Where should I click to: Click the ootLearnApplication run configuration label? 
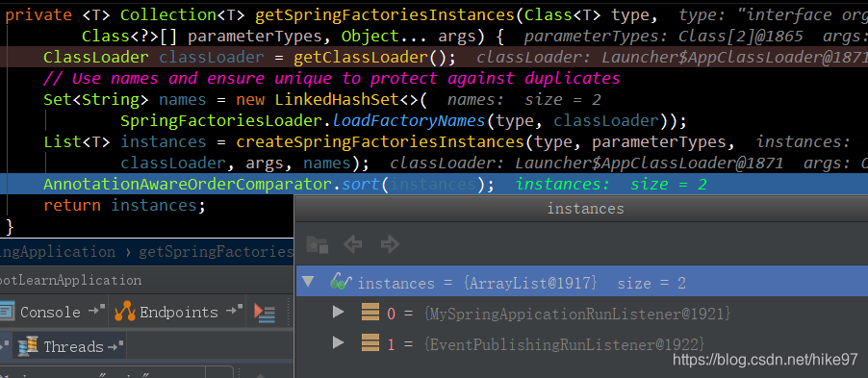71,280
